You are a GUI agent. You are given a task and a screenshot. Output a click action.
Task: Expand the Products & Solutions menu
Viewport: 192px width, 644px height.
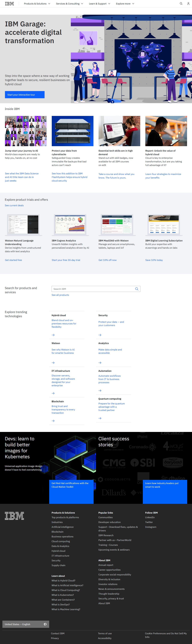tap(37, 3)
